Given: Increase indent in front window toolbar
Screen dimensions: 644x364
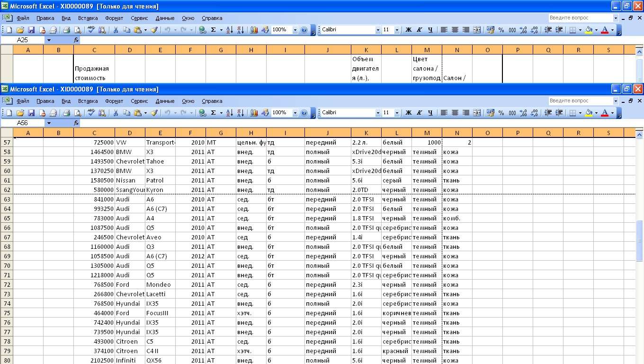Looking at the screenshot, I should coord(559,113).
